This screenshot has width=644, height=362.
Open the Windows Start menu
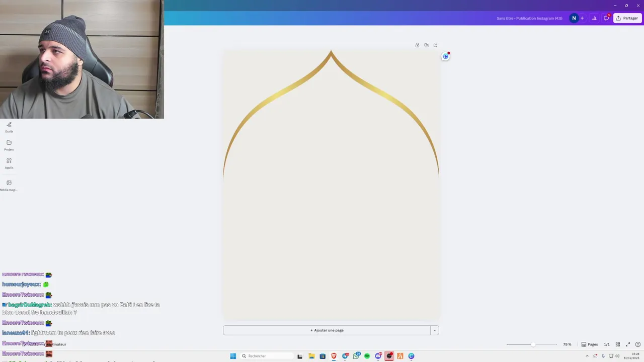[233, 356]
